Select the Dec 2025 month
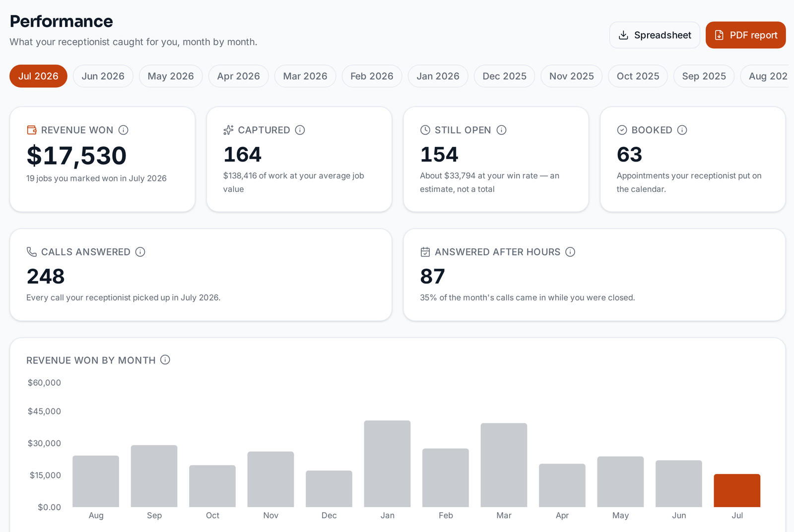This screenshot has width=794, height=532. [x=505, y=76]
